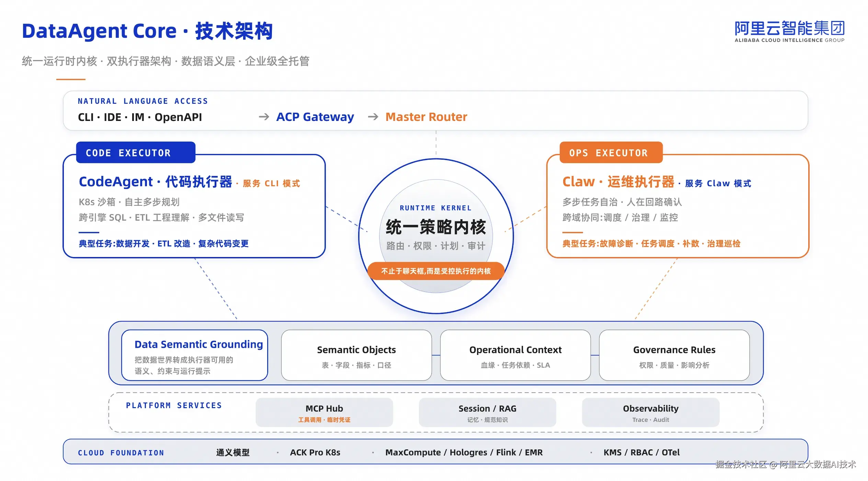Click the 多步任务自治 · 人在回路确认 line

622,202
